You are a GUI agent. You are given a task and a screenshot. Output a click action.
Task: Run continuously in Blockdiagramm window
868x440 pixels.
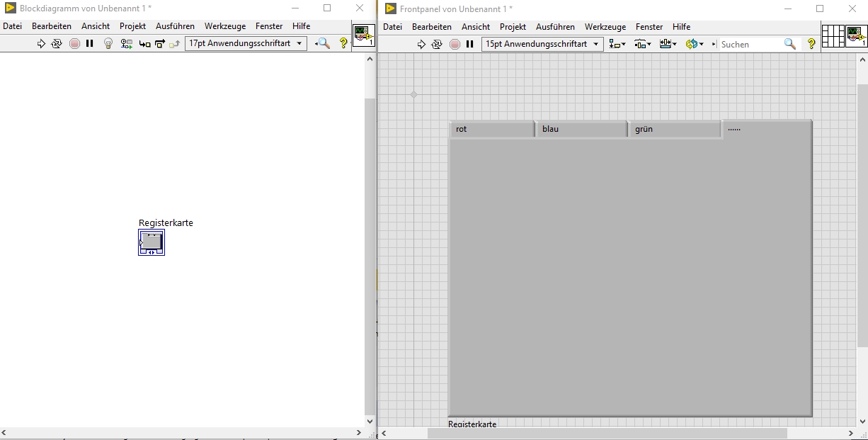pos(57,43)
